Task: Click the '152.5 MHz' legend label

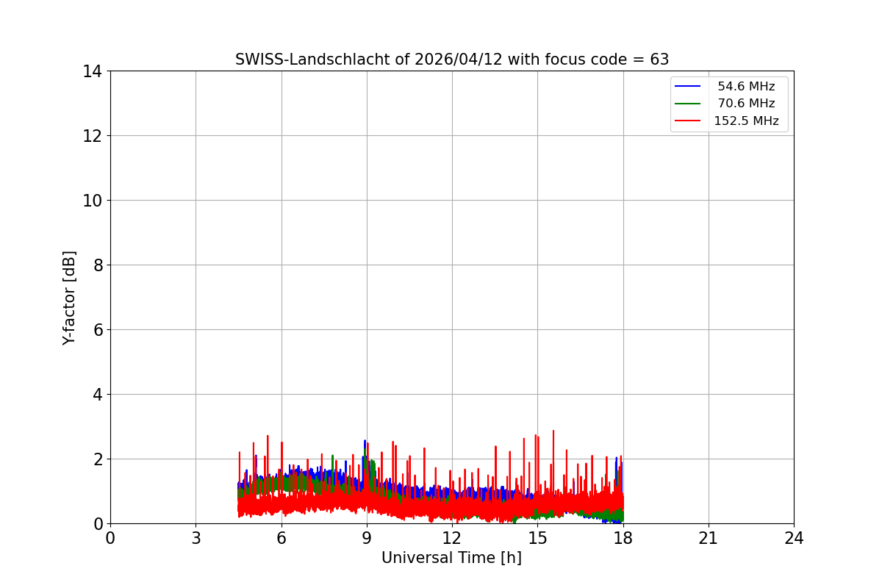Action: [x=746, y=121]
